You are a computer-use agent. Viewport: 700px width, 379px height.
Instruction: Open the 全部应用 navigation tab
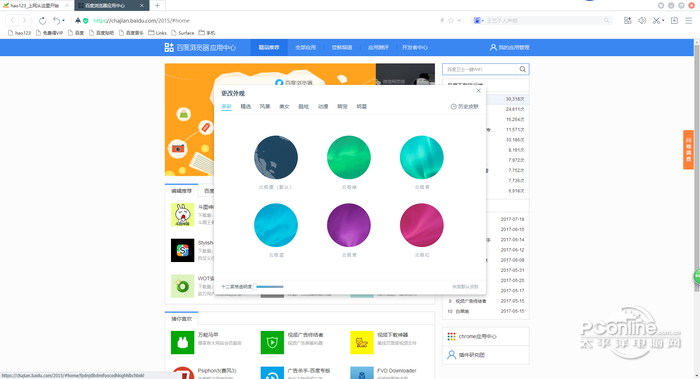[305, 47]
